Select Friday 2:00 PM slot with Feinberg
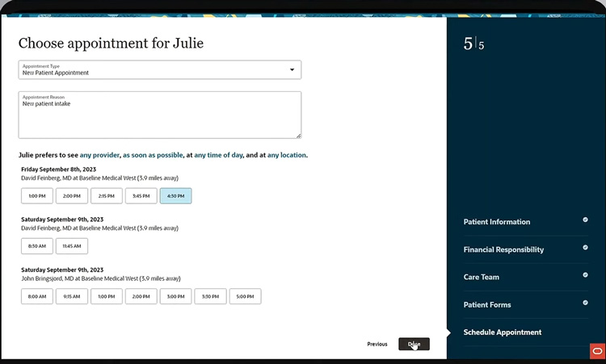The image size is (606, 364). (72, 196)
